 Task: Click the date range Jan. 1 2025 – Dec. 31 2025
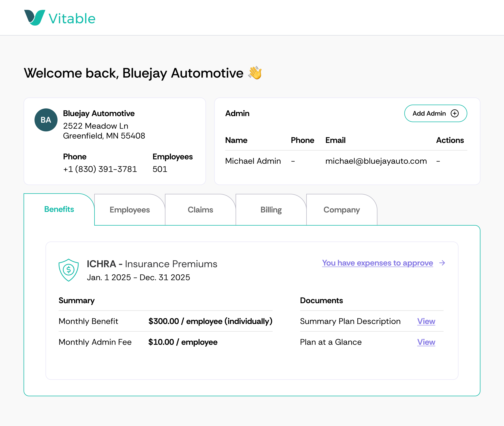pos(138,277)
